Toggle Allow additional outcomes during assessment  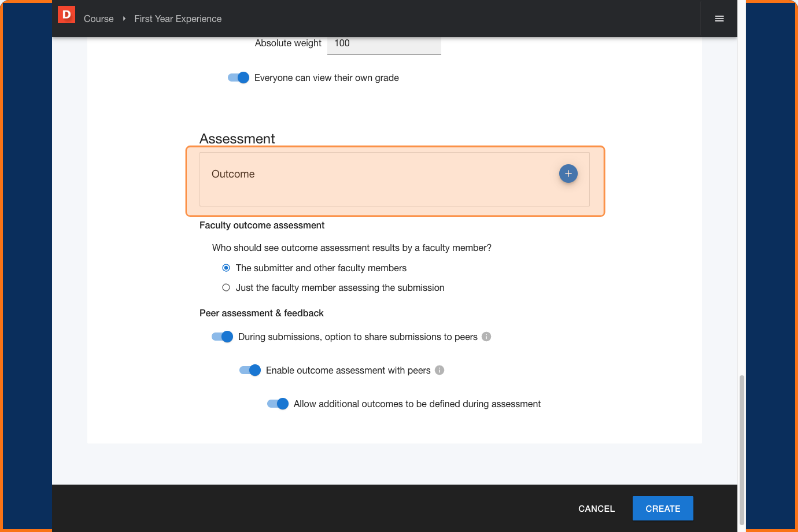pyautogui.click(x=278, y=404)
